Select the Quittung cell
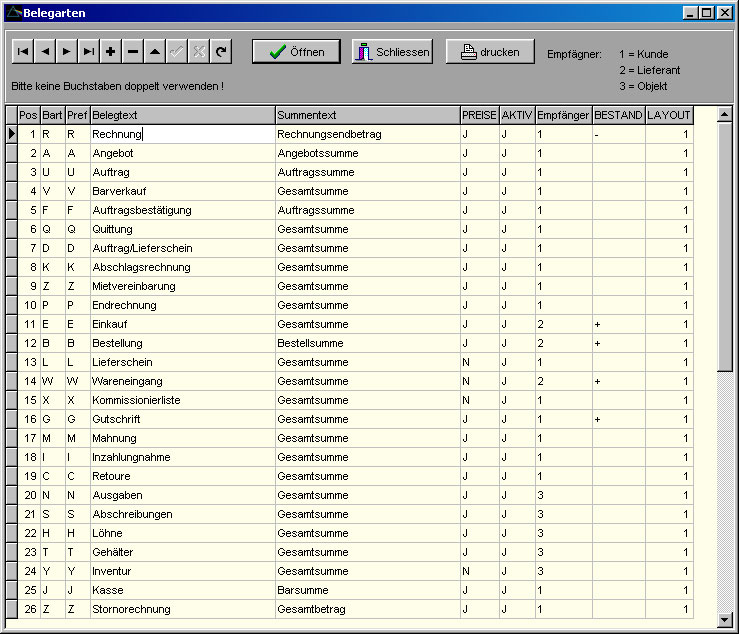739x634 pixels. (182, 229)
